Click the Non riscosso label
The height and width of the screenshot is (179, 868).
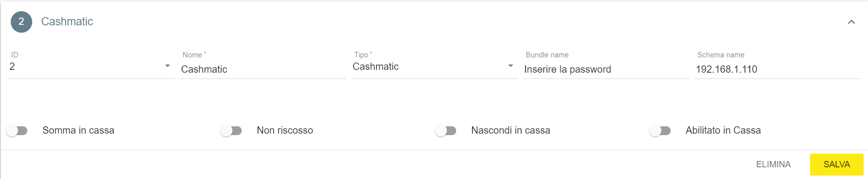tap(285, 130)
